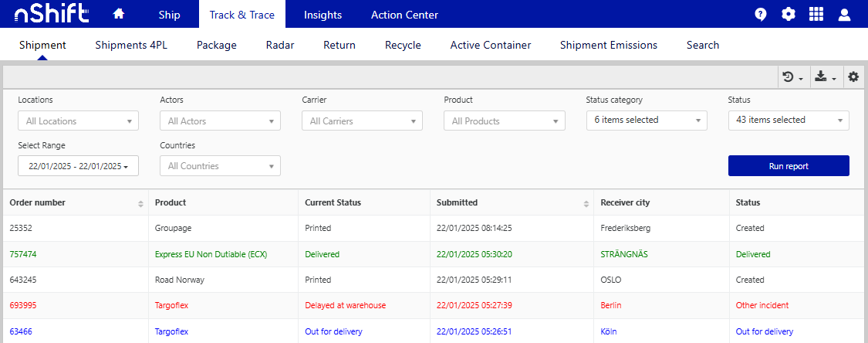Open the settings gear in top bar

(x=788, y=15)
